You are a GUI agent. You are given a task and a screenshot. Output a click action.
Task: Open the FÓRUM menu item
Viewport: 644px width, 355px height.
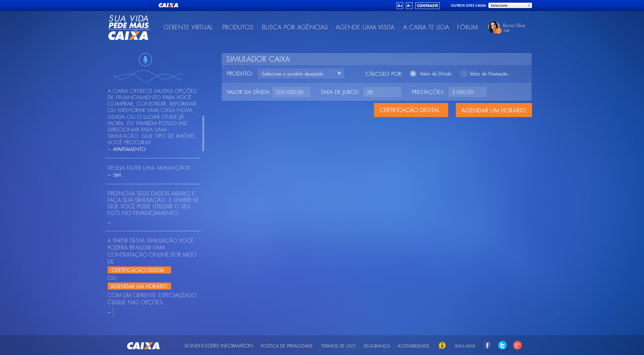pyautogui.click(x=468, y=27)
